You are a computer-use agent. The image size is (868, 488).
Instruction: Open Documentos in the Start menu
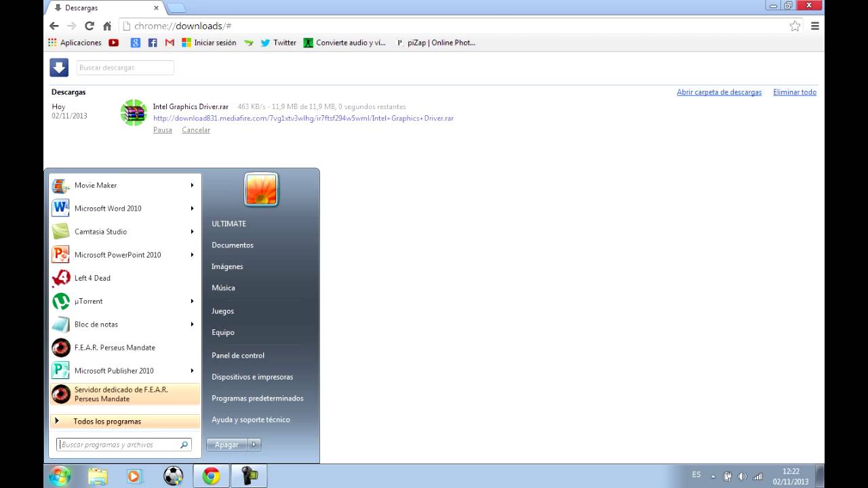(x=233, y=245)
